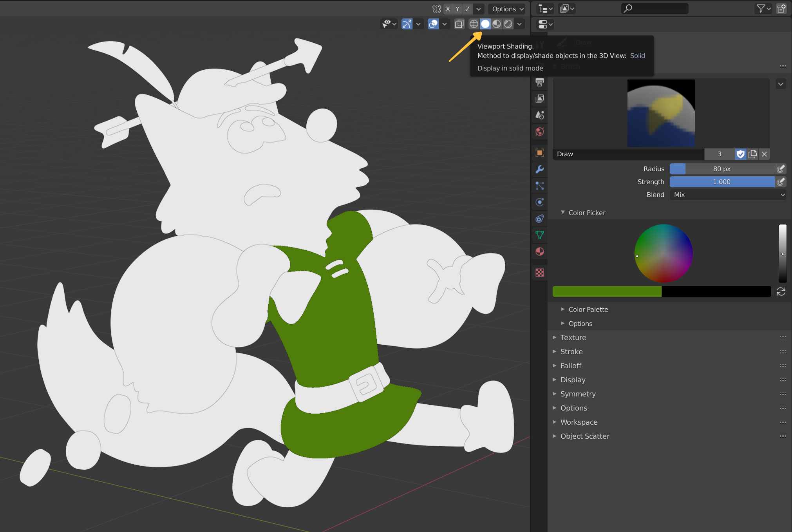The image size is (792, 532).
Task: Open the World properties tab
Action: coord(539,132)
